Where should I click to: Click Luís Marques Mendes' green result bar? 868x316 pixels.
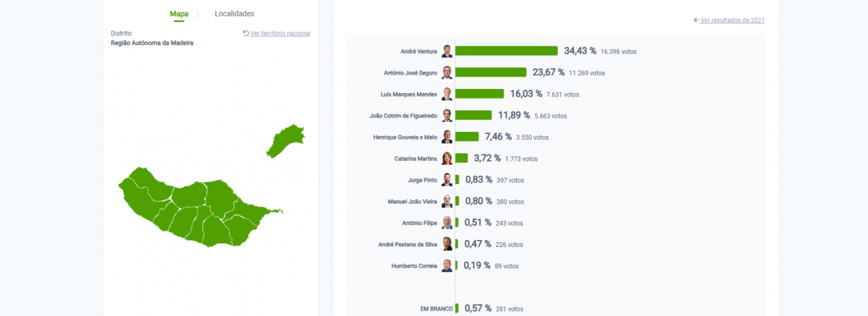tap(479, 94)
